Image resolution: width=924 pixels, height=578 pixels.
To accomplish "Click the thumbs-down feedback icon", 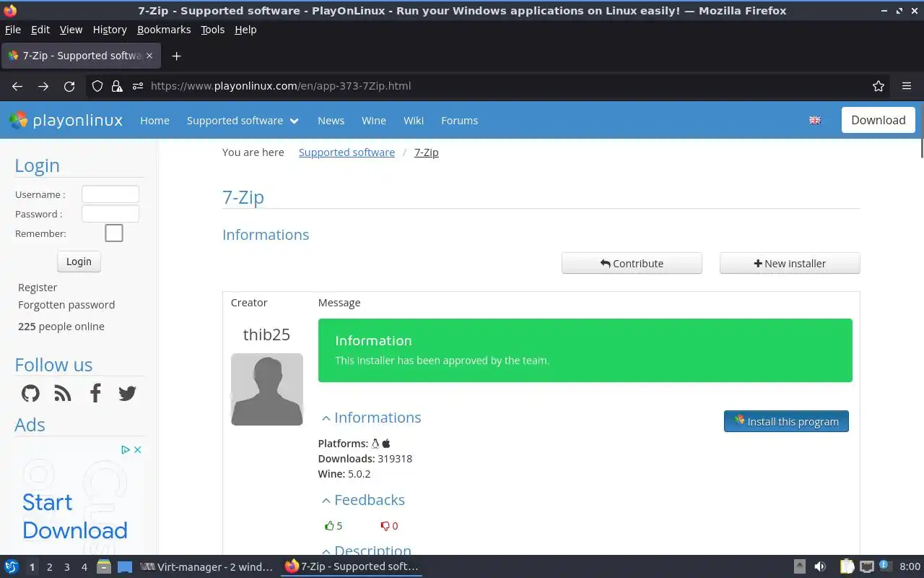I will coord(385,526).
